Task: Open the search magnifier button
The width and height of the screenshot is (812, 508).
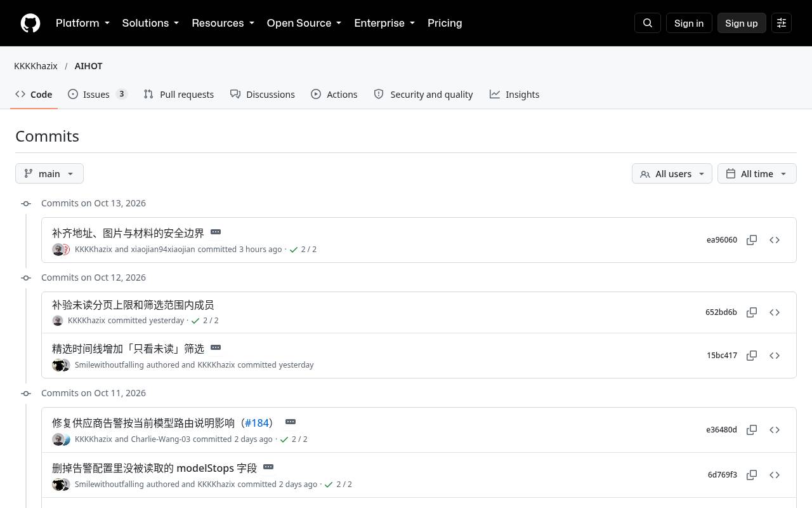Action: 648,23
